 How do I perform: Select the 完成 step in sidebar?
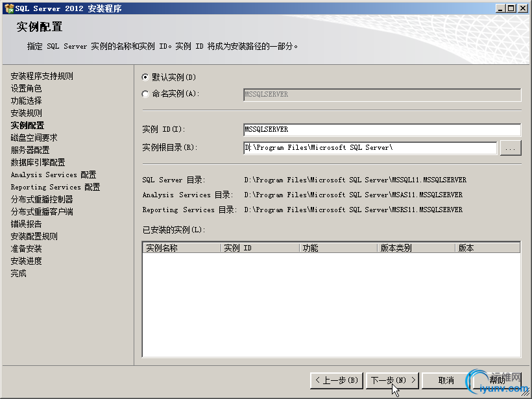tap(18, 274)
